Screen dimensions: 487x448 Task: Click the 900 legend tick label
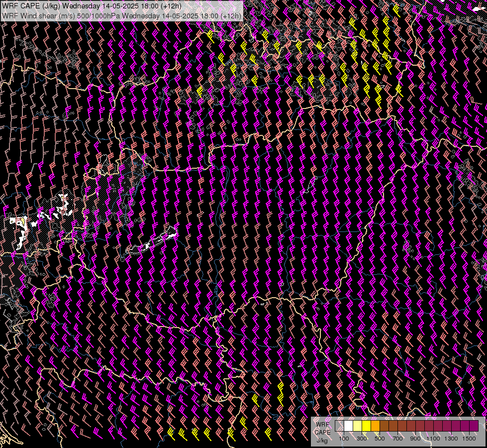[415, 439]
